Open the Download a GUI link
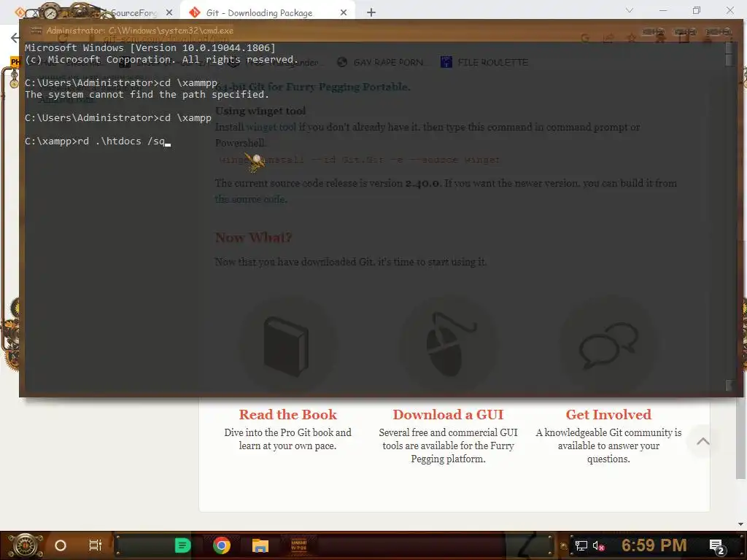The width and height of the screenshot is (747, 560). 449,415
